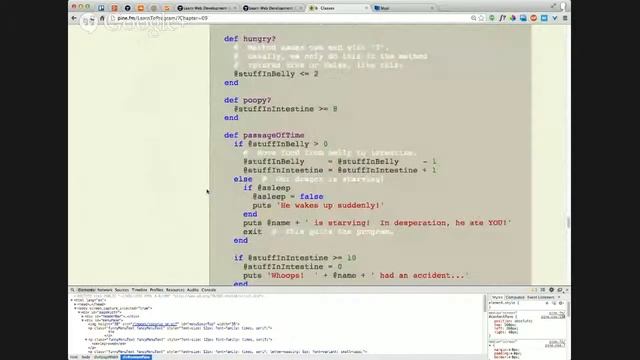Click the 'def poopy?' code line
This screenshot has height=360, width=640.
point(247,100)
